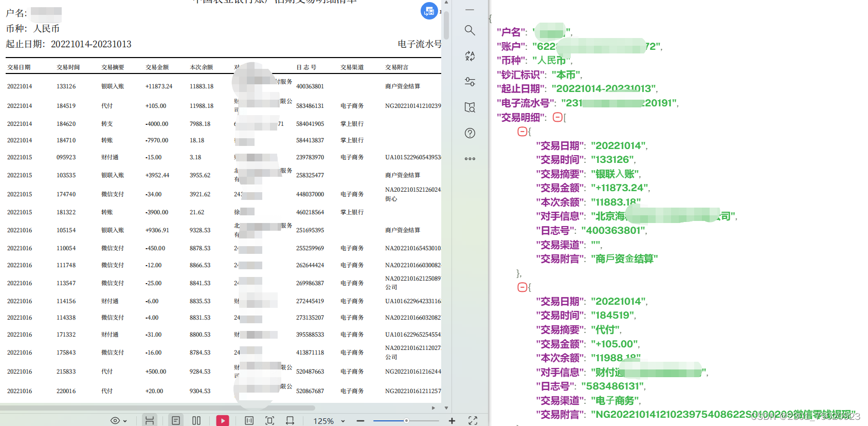Click the 起止日期 20221014-20231013 line in the PDF
868x426 pixels.
coord(69,44)
